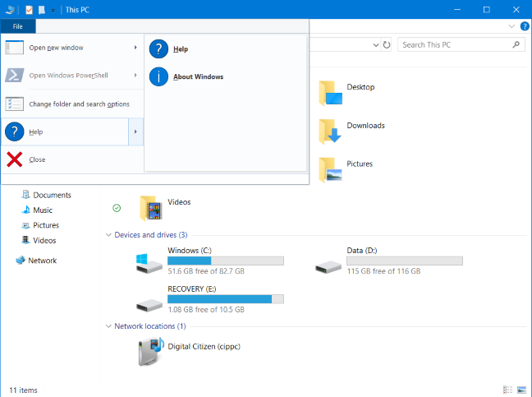The width and height of the screenshot is (532, 397).
Task: Open Customize Quick Access Toolbar dropdown
Action: 53,10
